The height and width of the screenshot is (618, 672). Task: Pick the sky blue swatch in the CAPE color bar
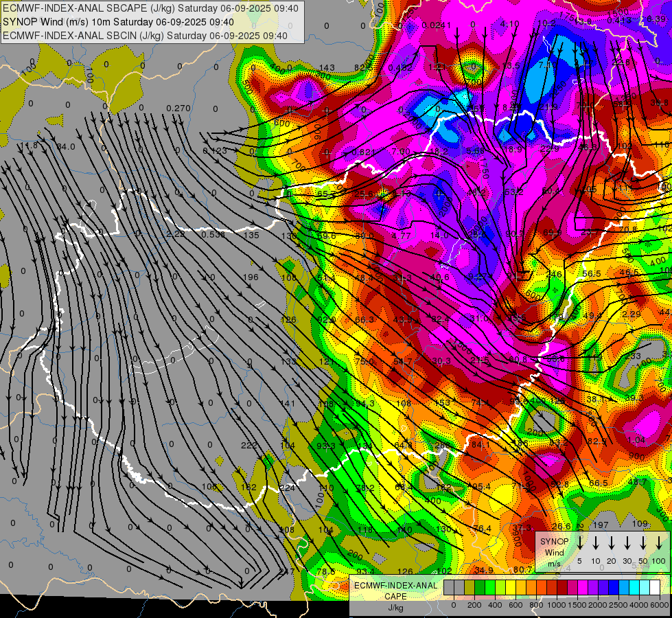(623, 588)
